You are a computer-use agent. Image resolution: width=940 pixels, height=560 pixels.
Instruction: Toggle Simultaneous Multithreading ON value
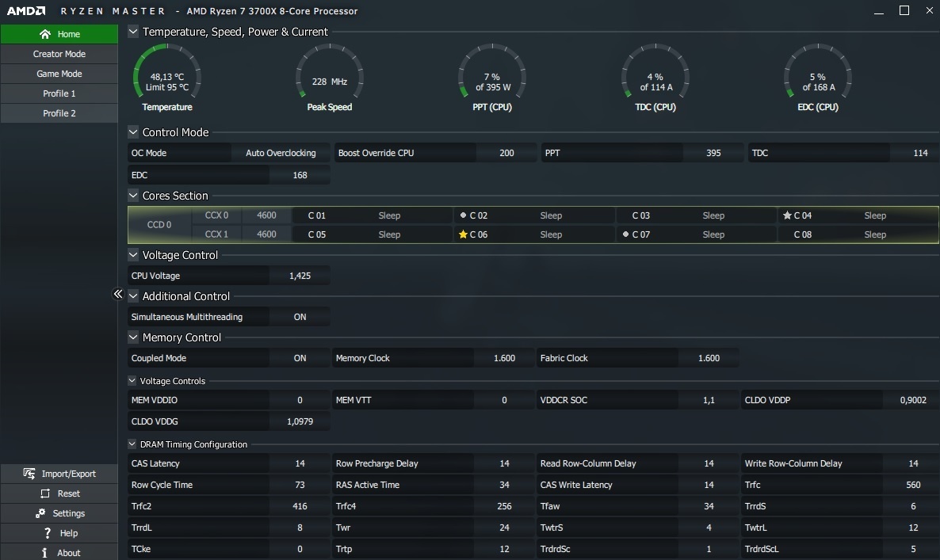[300, 317]
